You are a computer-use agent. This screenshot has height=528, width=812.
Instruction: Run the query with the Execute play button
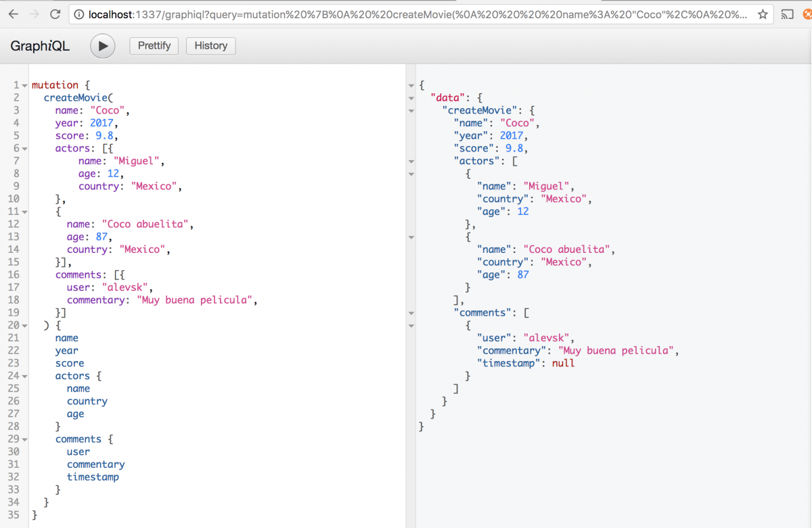click(102, 46)
